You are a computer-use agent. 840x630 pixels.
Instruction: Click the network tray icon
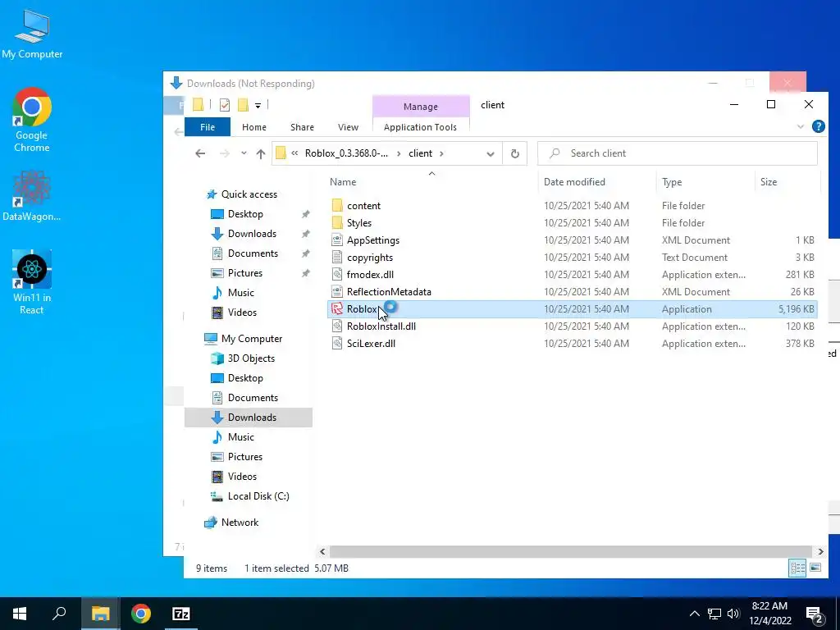pyautogui.click(x=714, y=614)
